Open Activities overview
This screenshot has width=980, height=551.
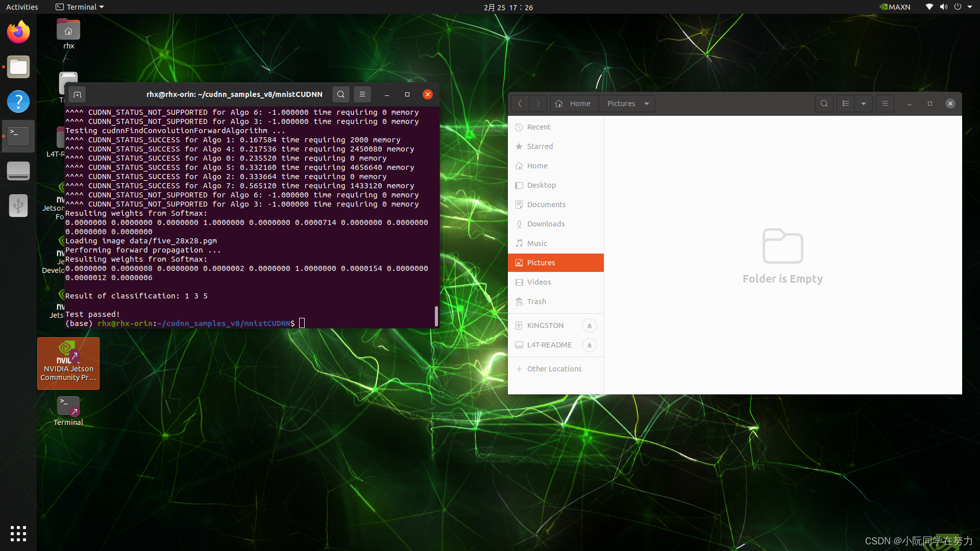pos(22,7)
